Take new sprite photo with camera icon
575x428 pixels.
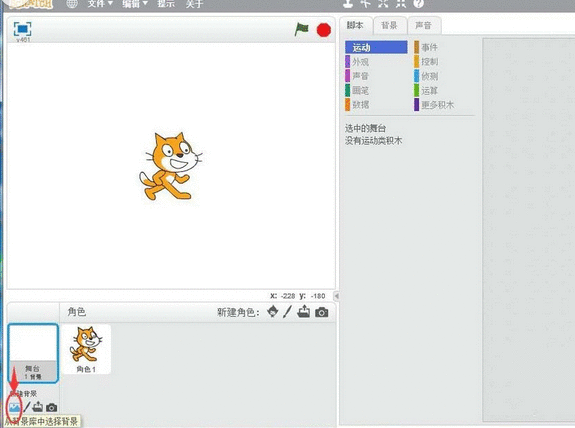(322, 312)
